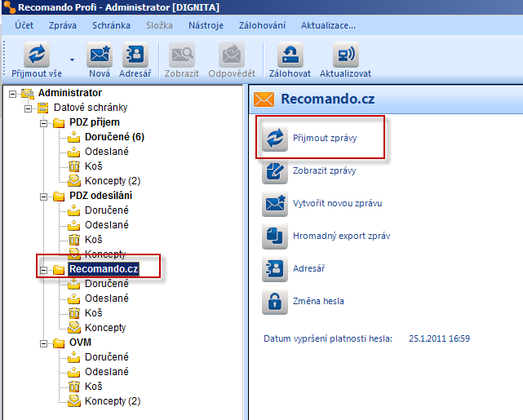
Task: Collapse the Administrator tree node
Action: (12, 94)
